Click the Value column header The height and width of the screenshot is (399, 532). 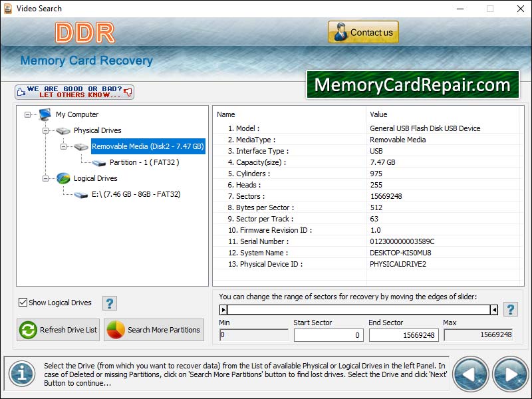[443, 114]
